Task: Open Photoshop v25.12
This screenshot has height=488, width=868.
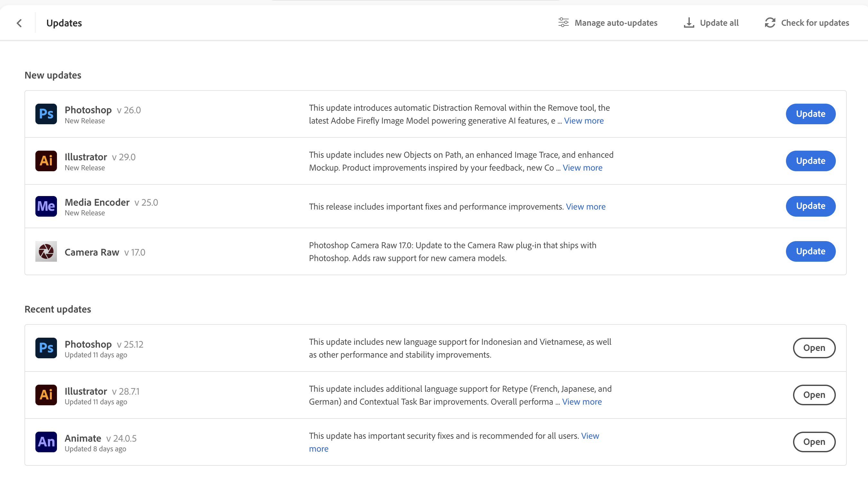Action: coord(813,348)
